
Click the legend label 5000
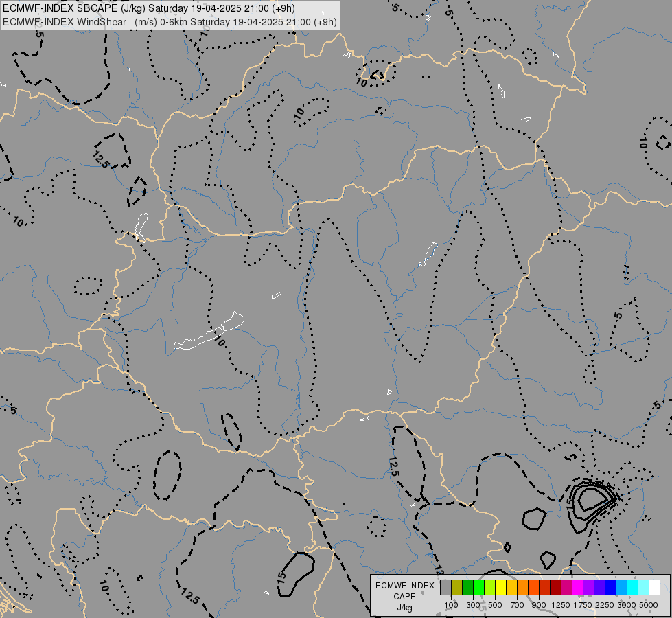click(x=649, y=605)
